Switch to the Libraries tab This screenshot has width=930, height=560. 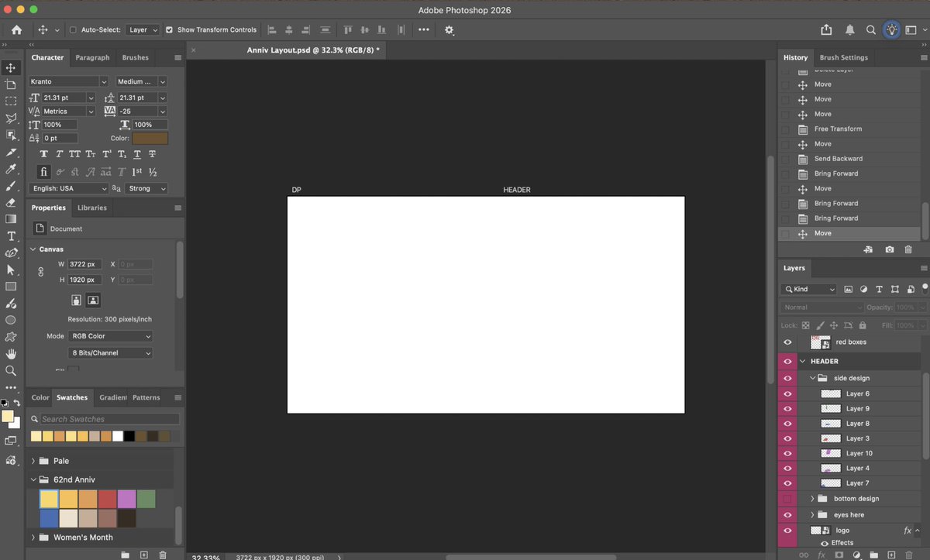point(92,208)
